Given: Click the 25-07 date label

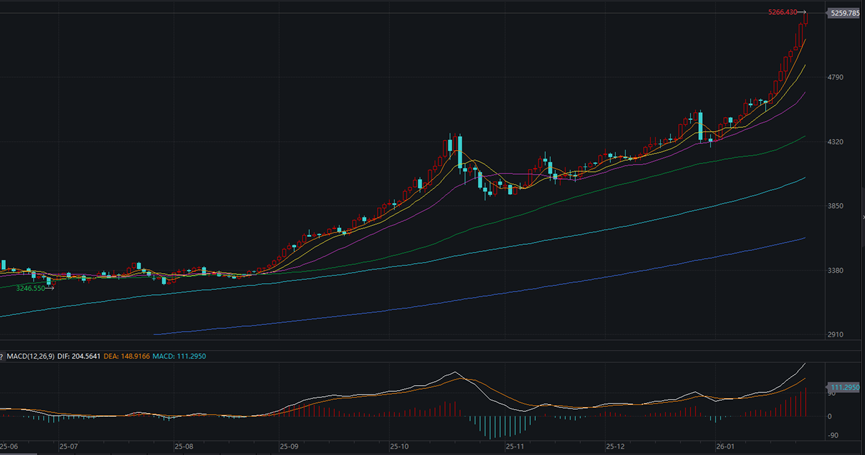Looking at the screenshot, I should [x=68, y=447].
